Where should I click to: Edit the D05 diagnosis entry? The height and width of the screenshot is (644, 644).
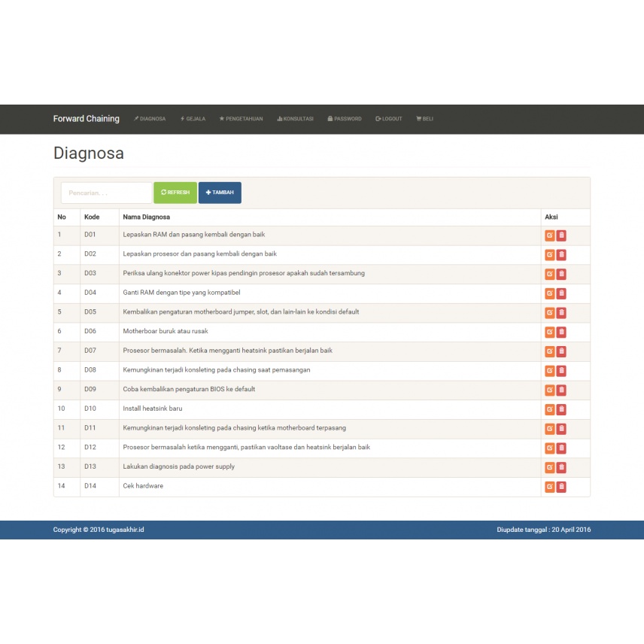pos(549,312)
